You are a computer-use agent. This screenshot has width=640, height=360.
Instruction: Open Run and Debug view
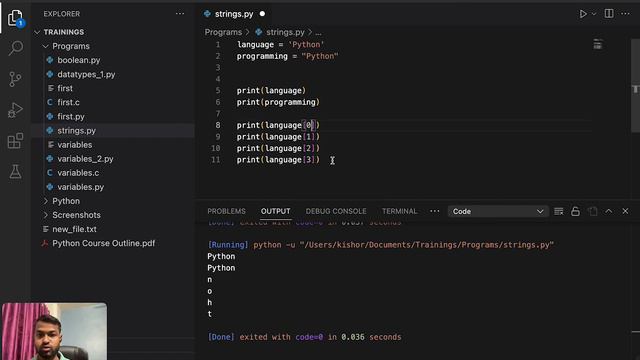15,110
